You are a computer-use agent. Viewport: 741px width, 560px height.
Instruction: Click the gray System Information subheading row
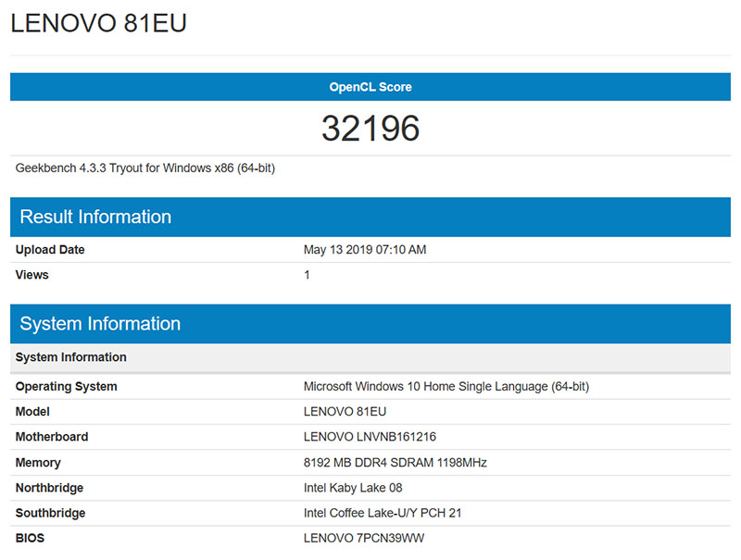370,357
